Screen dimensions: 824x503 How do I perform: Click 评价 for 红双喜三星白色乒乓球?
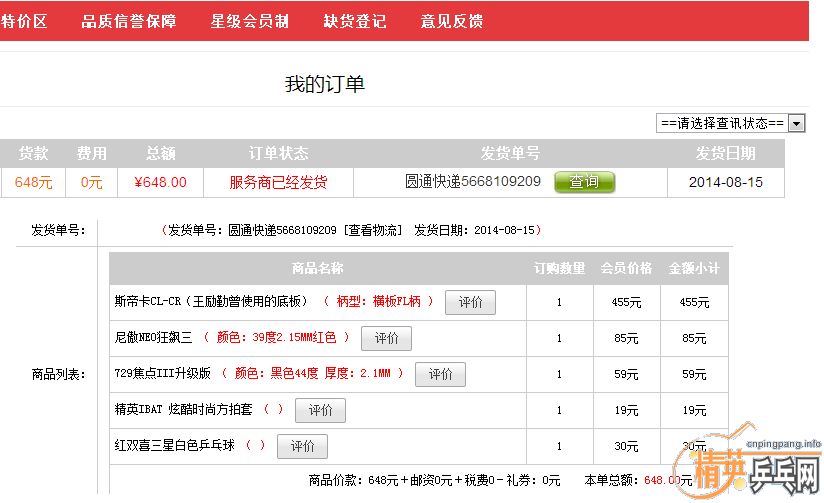pyautogui.click(x=302, y=446)
